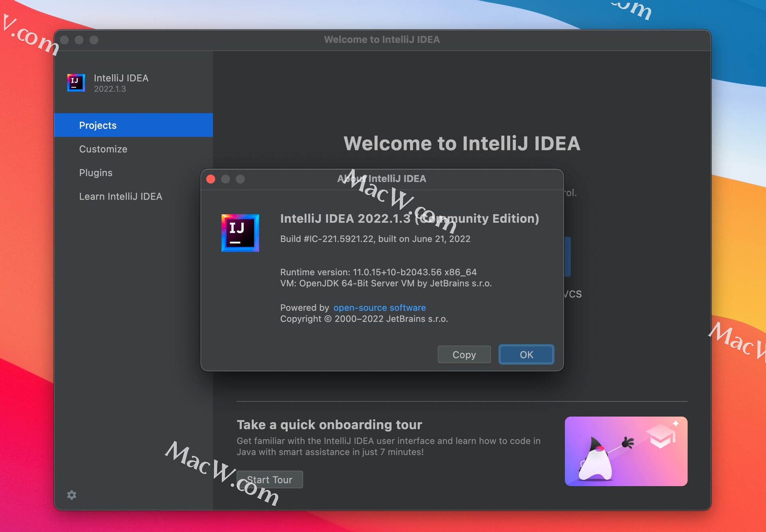
Task: Confirm the About dialog with OK
Action: coord(526,354)
